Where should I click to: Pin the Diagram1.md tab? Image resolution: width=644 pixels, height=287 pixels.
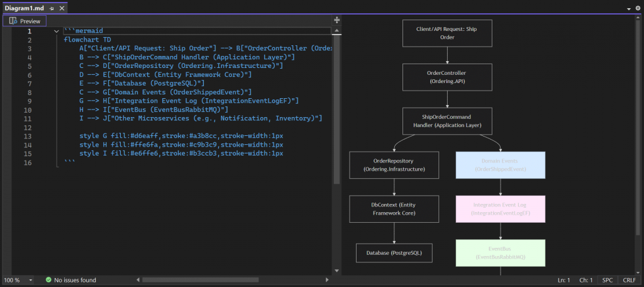(x=52, y=8)
